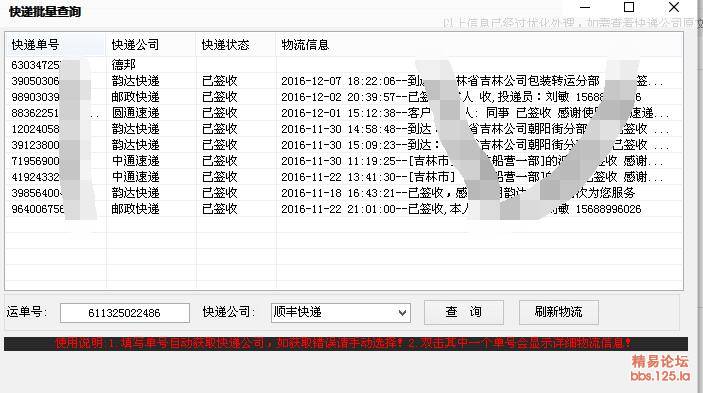Select row with tracking number 71956900
The image size is (703, 393).
[x=344, y=161]
